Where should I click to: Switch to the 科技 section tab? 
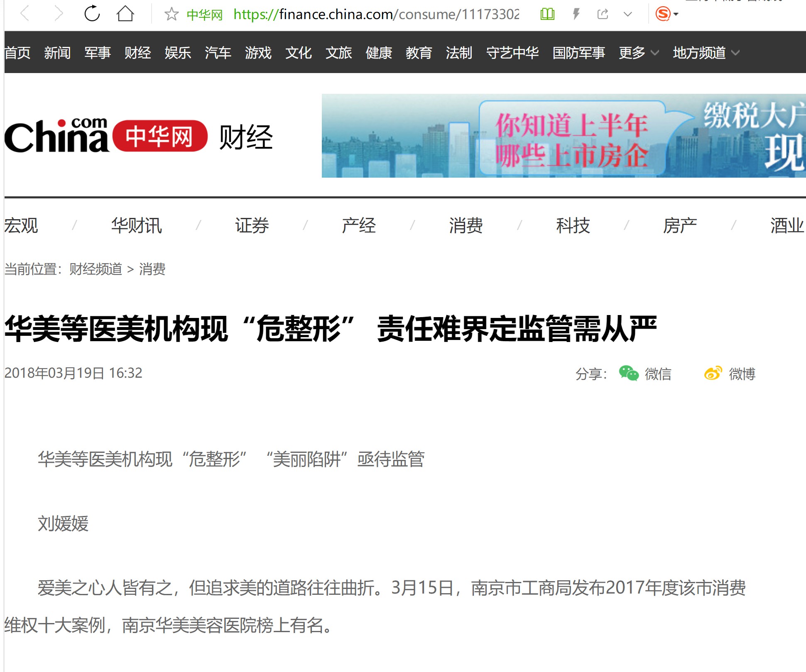click(573, 225)
